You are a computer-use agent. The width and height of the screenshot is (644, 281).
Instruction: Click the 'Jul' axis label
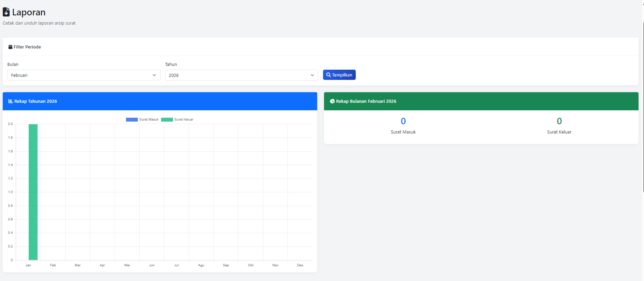176,265
